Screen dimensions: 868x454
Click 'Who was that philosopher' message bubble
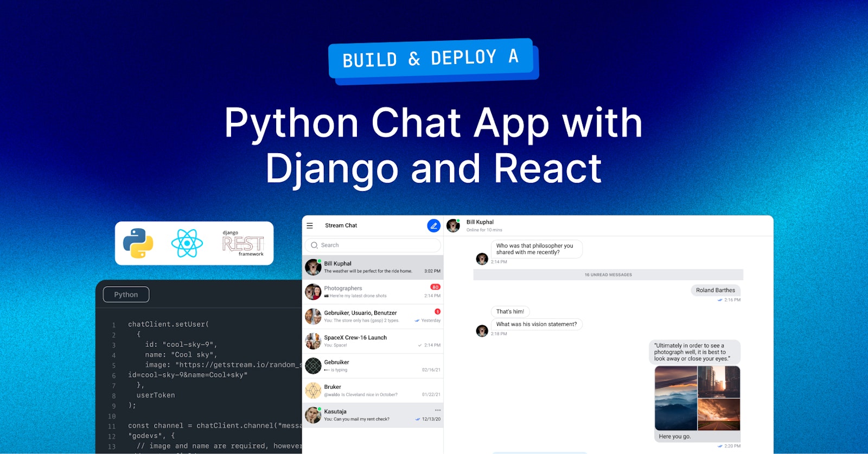(x=537, y=249)
